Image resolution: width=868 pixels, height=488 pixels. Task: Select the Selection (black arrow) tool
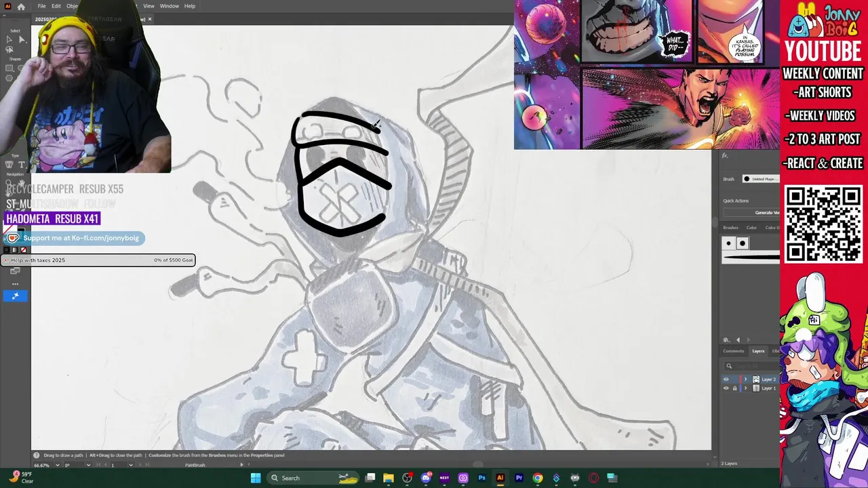click(x=9, y=39)
